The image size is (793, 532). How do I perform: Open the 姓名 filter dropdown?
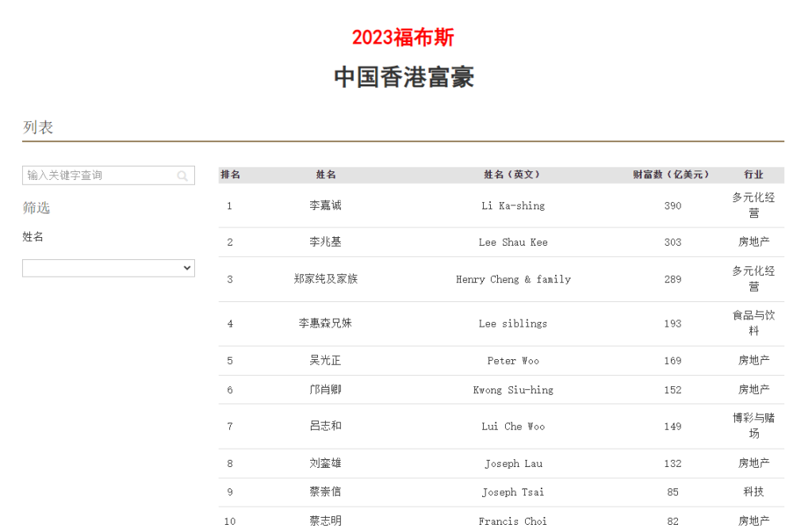pyautogui.click(x=108, y=268)
